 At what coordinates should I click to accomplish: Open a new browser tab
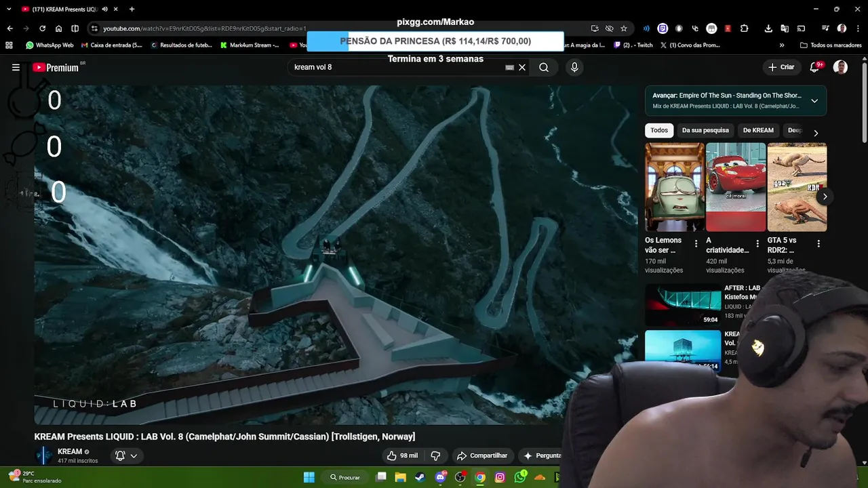tap(132, 9)
